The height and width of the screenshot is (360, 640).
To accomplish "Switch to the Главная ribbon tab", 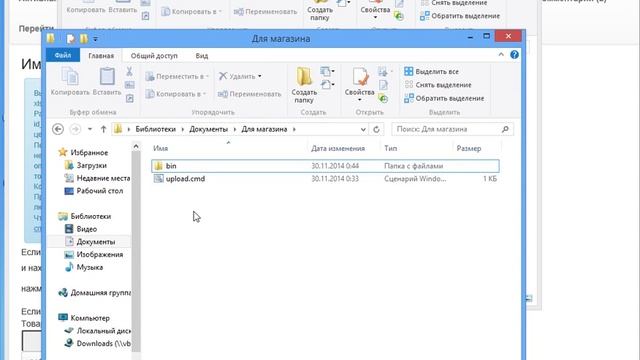I will 101,56.
